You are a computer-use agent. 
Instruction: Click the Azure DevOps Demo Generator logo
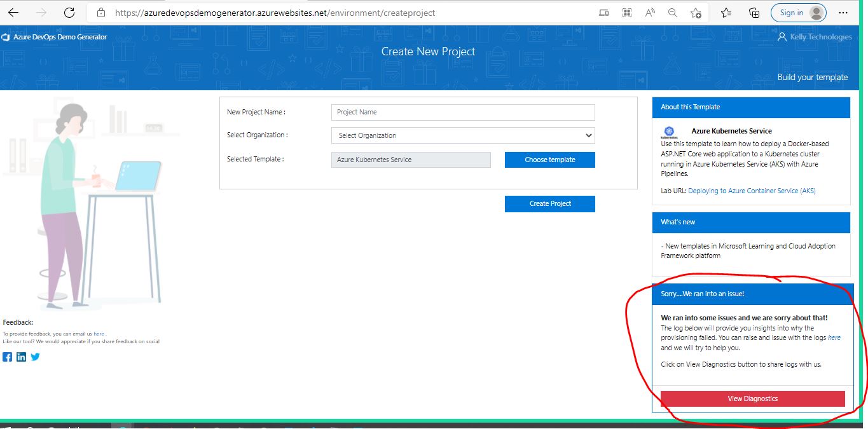click(x=54, y=37)
